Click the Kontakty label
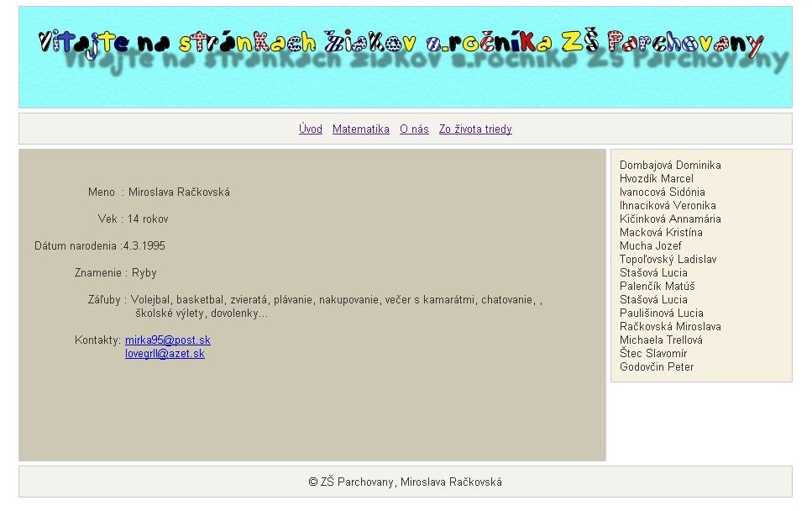 [x=97, y=340]
